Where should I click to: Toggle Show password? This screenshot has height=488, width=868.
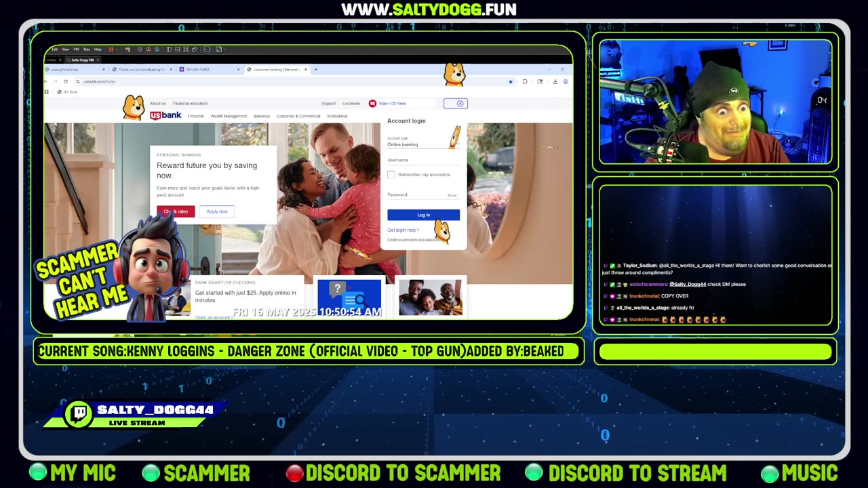452,195
